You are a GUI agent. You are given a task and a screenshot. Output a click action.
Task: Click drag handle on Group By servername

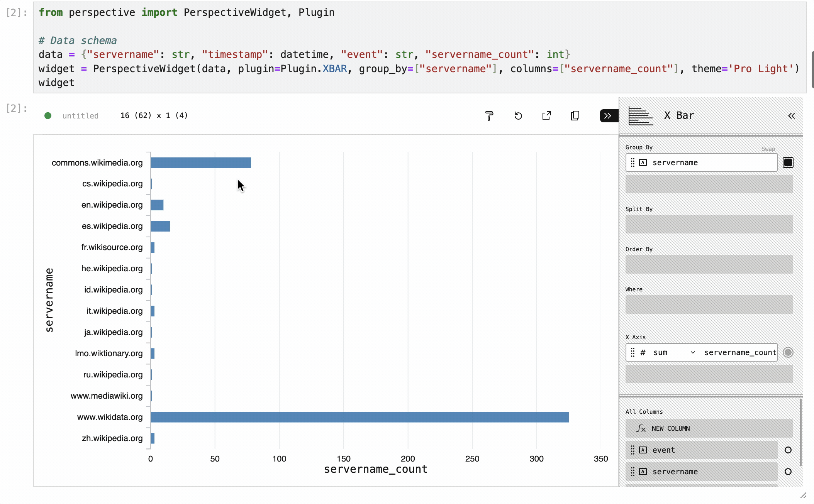coord(633,162)
